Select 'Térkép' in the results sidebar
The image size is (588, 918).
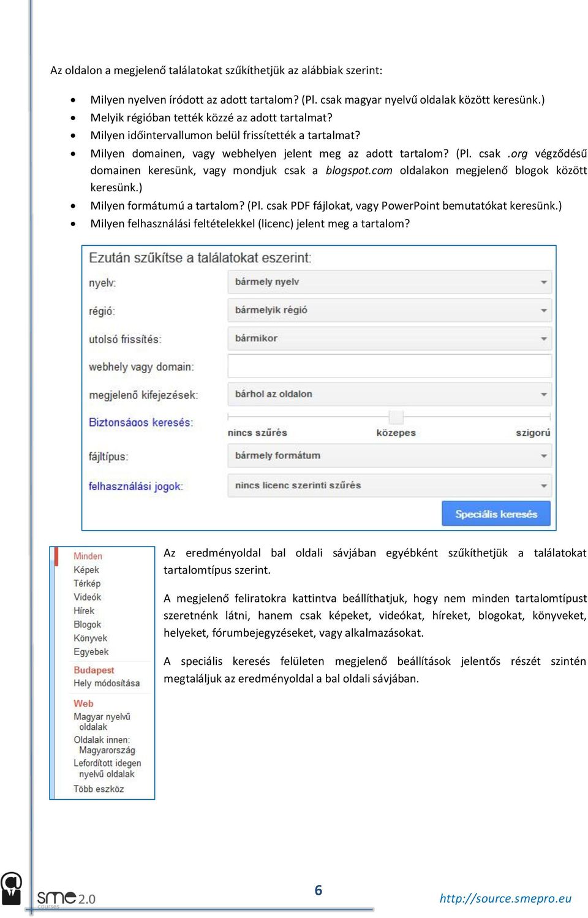coord(87,583)
